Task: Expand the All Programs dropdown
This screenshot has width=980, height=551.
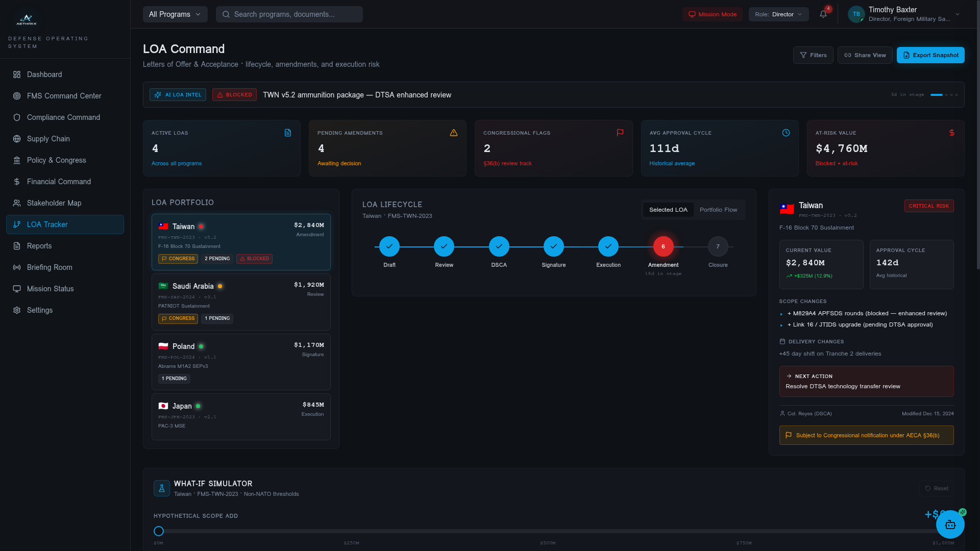Action: [175, 14]
